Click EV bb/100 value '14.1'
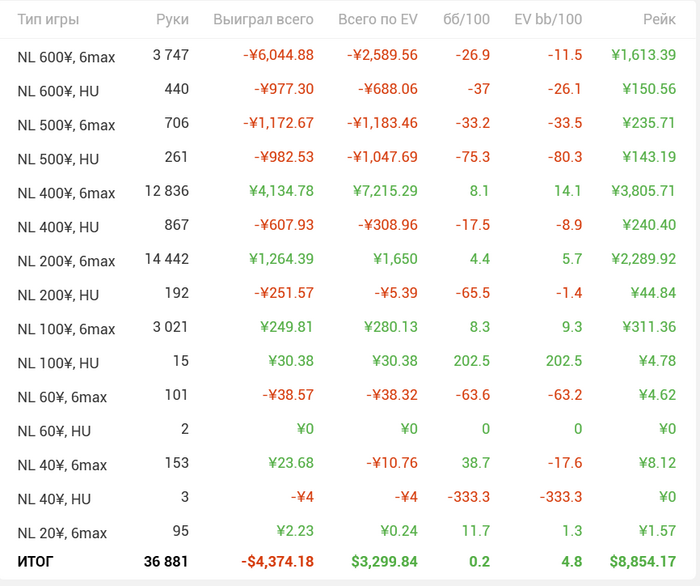 tap(568, 191)
